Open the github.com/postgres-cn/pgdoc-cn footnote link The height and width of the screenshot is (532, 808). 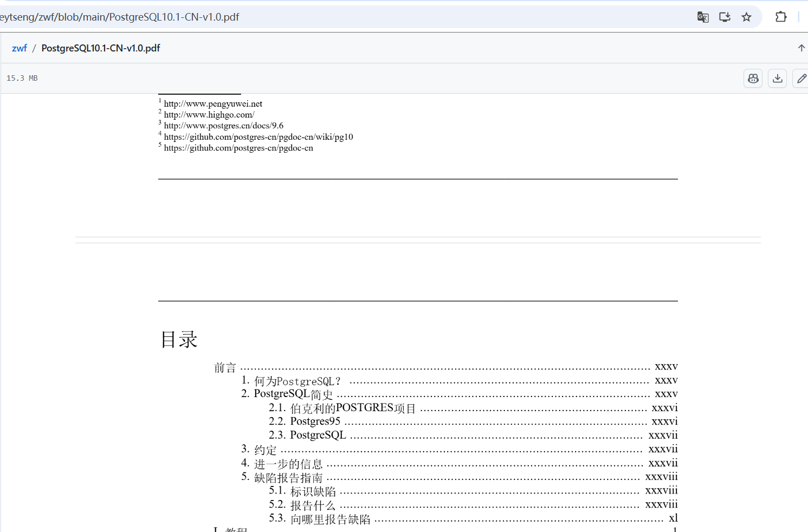(238, 148)
